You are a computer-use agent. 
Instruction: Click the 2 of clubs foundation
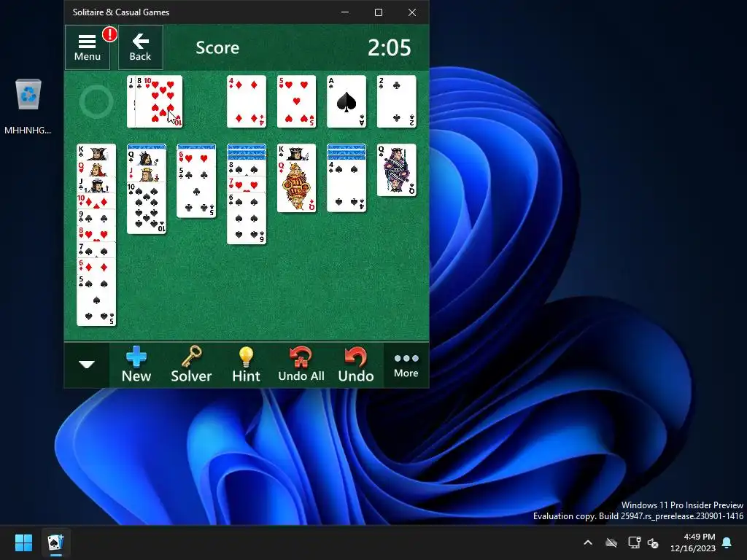pyautogui.click(x=396, y=101)
